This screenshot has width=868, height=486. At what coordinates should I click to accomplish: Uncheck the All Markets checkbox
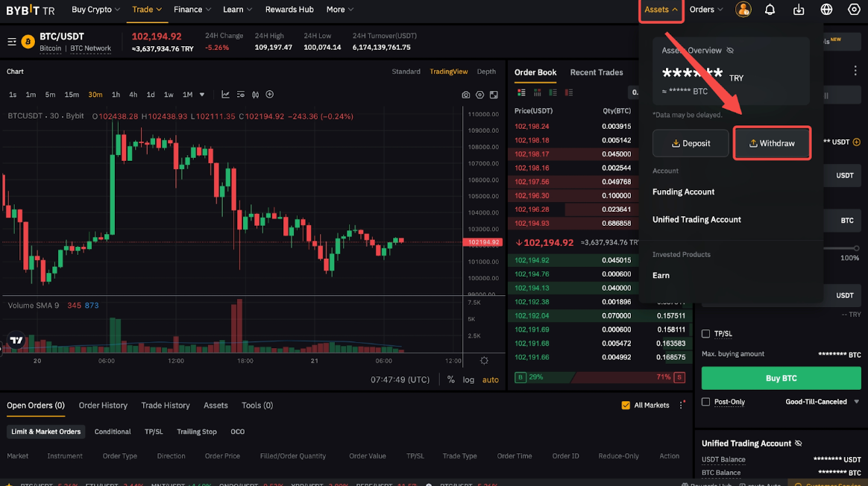pyautogui.click(x=626, y=405)
